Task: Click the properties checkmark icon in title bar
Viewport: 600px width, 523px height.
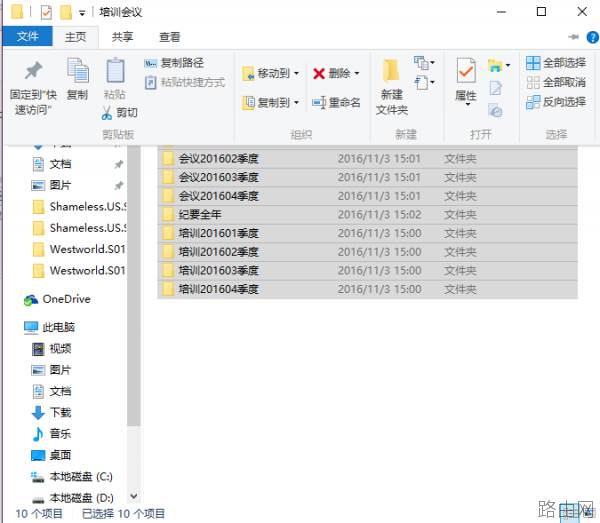Action: [46, 12]
